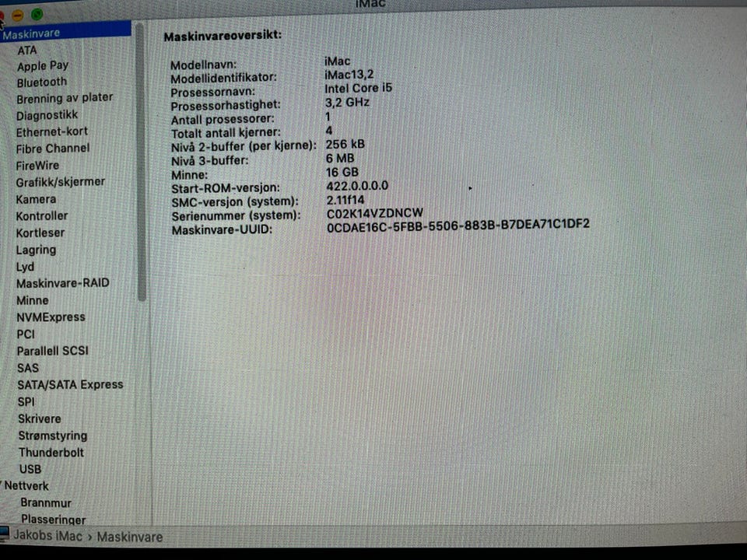747x560 pixels.
Task: Click the 3,2 GHz processor speed
Action: coord(347,103)
